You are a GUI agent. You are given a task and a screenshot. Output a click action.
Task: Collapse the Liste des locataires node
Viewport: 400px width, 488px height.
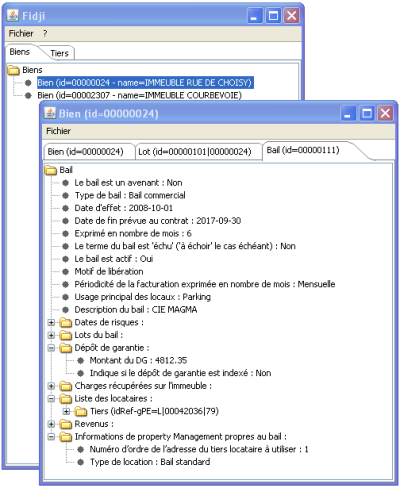[51, 399]
